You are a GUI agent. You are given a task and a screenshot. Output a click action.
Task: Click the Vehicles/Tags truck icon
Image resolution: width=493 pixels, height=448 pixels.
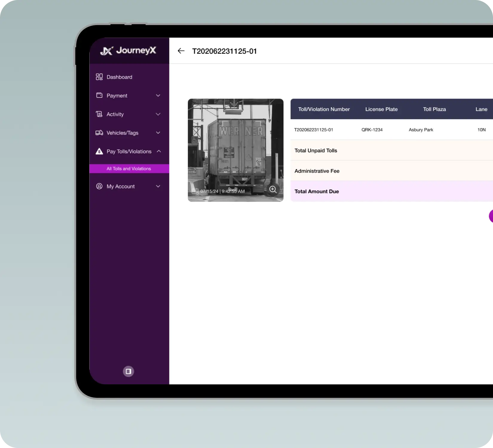[99, 133]
